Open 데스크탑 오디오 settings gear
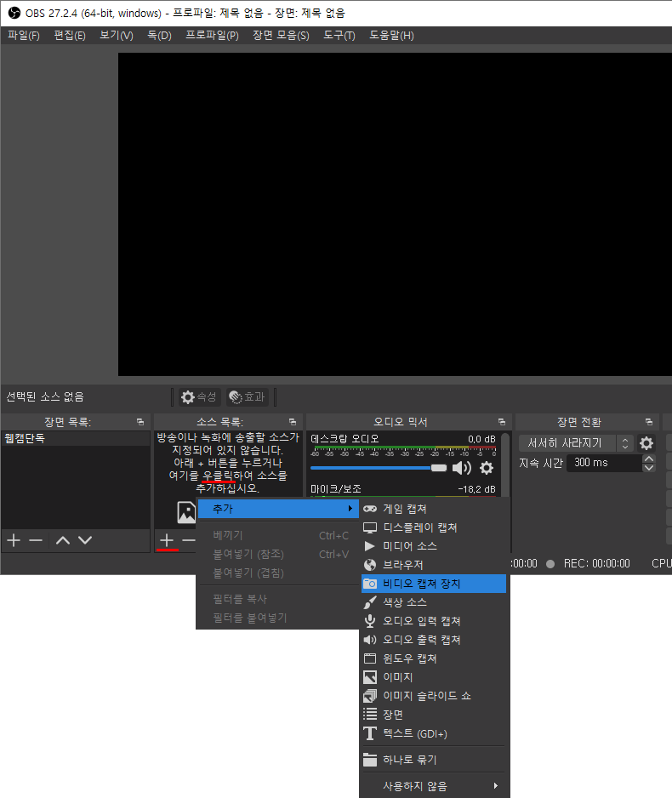Screen dimensions: 672x798 coord(487,468)
